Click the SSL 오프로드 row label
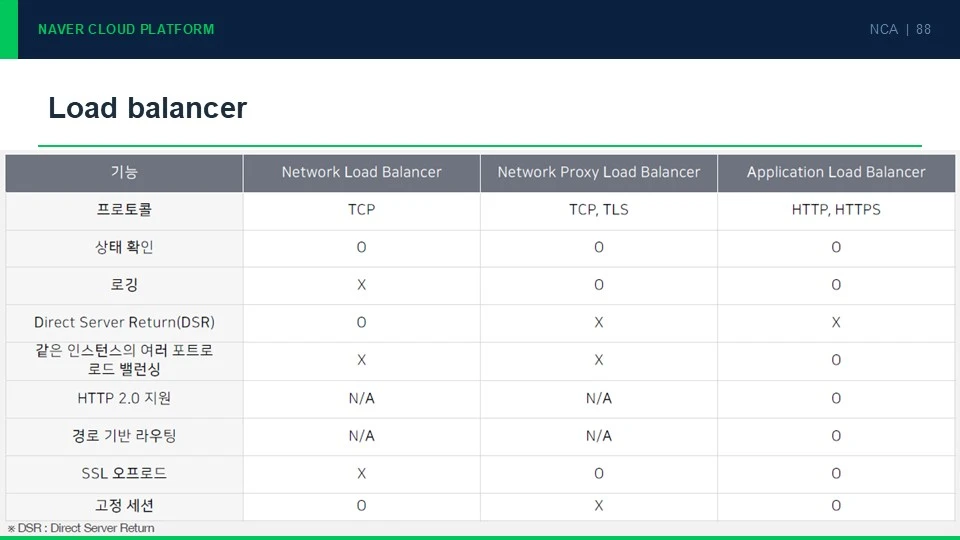The height and width of the screenshot is (540, 960). (x=124, y=473)
